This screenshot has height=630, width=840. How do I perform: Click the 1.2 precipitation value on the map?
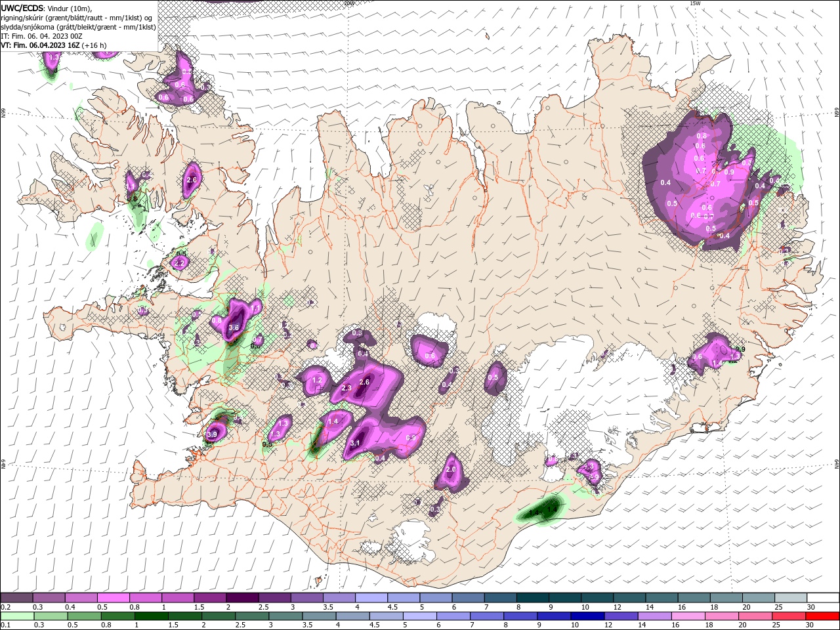click(x=317, y=380)
